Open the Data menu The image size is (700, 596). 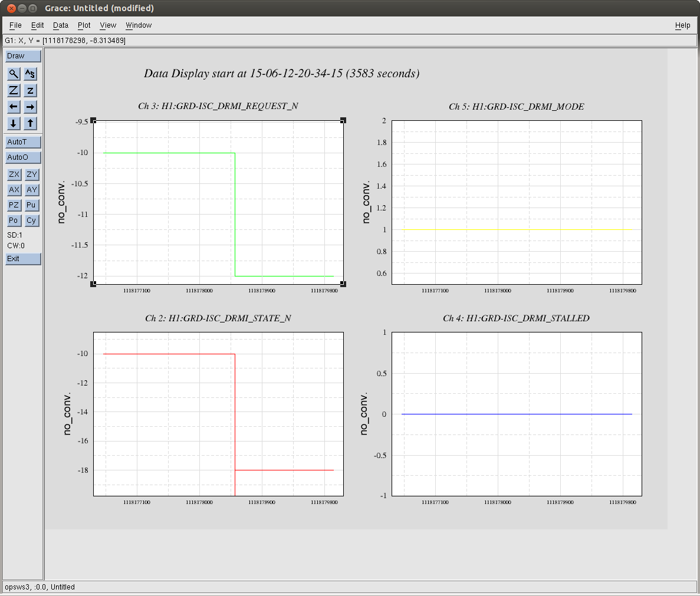(x=61, y=25)
